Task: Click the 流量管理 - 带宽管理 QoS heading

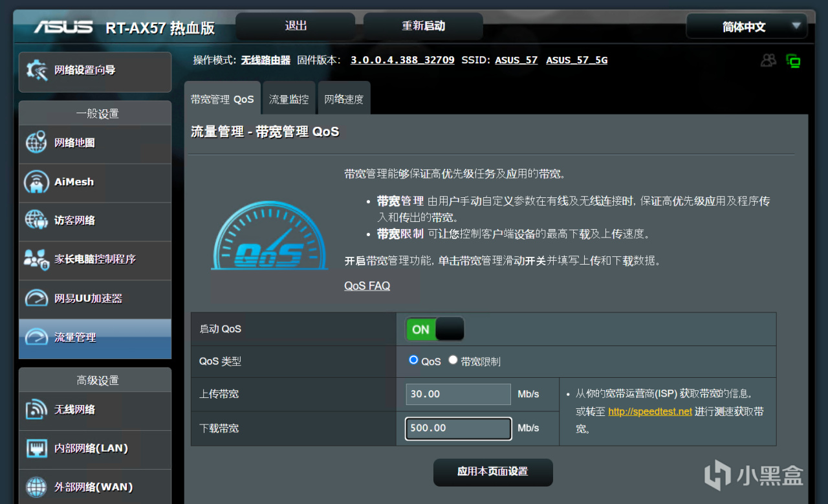Action: (265, 132)
